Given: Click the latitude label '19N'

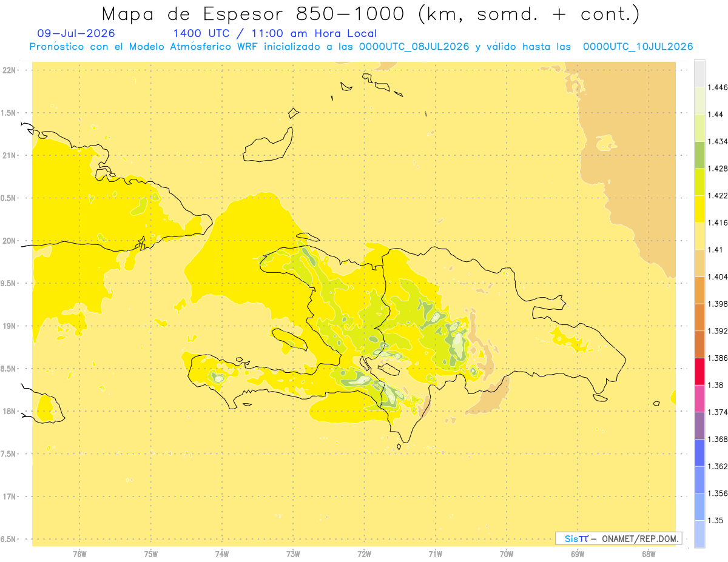Looking at the screenshot, I should point(10,326).
